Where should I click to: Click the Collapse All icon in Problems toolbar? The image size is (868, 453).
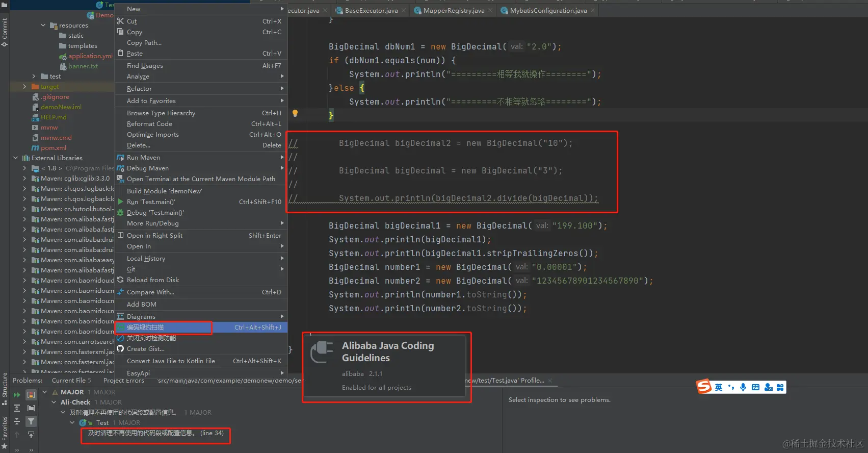(x=17, y=421)
